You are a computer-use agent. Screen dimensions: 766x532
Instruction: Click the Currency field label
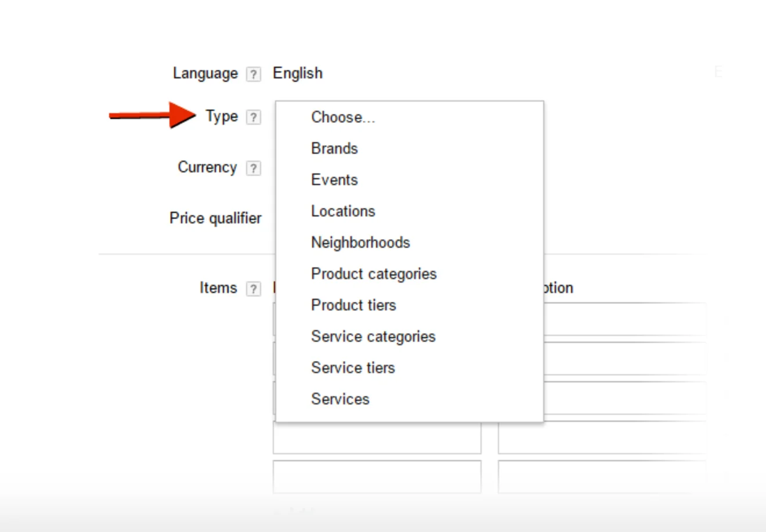click(x=207, y=167)
